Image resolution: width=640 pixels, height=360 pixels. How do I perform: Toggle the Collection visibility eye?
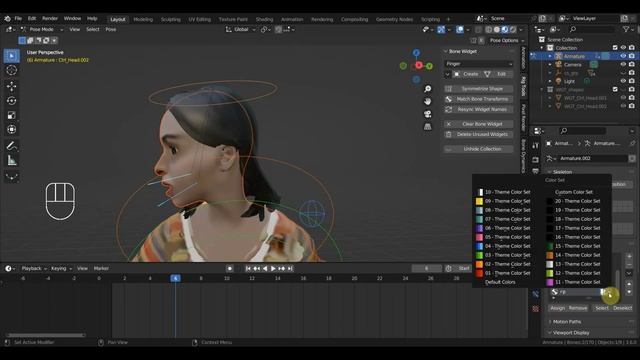tap(623, 48)
